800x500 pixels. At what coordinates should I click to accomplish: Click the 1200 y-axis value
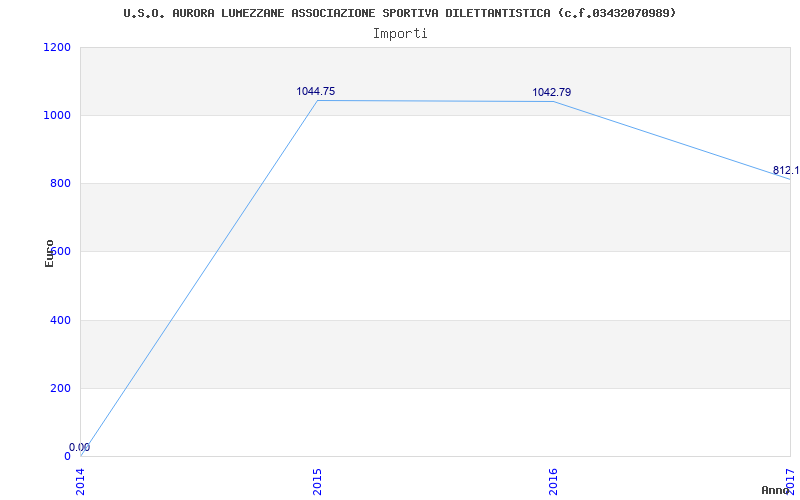click(x=57, y=47)
